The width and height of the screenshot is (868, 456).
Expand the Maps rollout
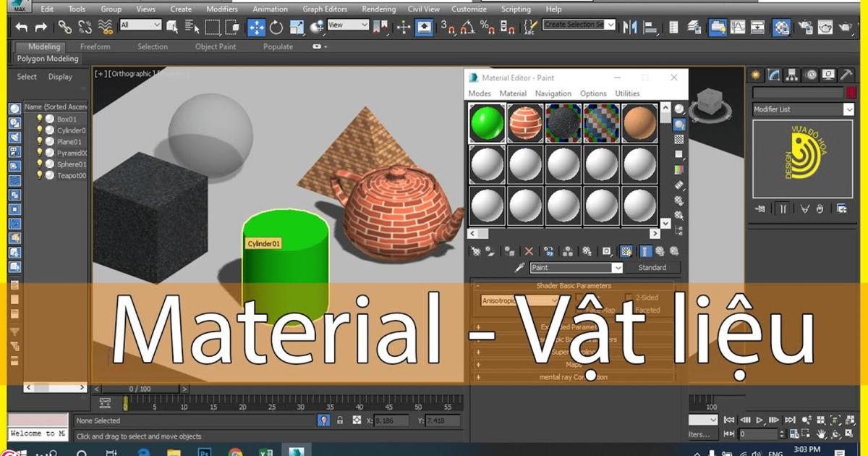[573, 365]
